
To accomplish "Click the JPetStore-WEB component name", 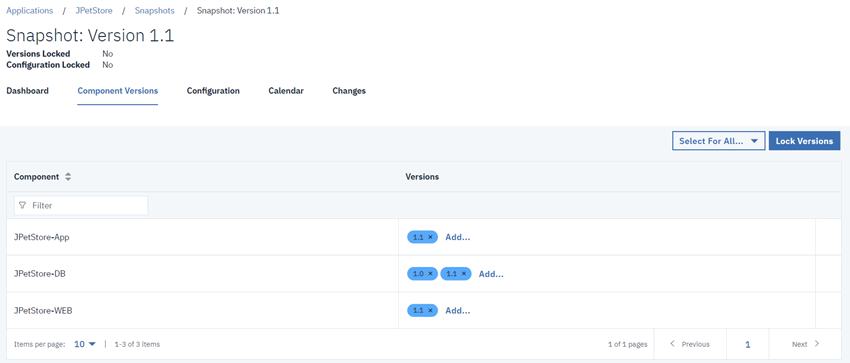I will [43, 310].
